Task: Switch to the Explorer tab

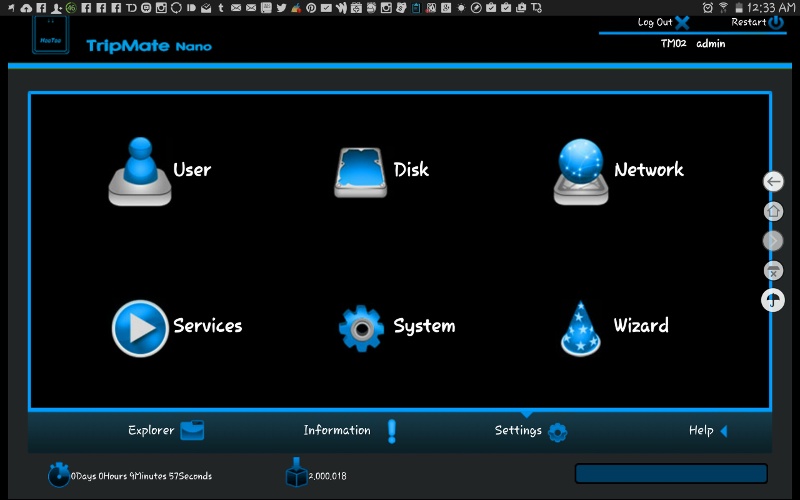Action: tap(166, 431)
